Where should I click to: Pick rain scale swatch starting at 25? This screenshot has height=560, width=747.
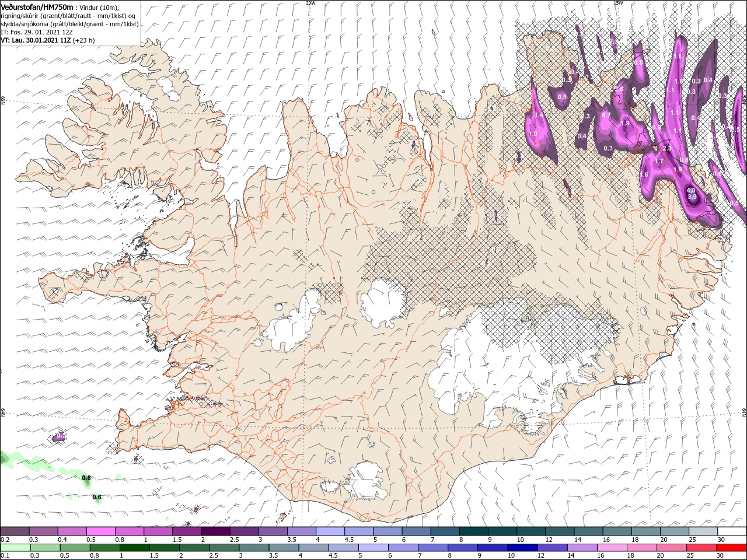click(x=701, y=548)
